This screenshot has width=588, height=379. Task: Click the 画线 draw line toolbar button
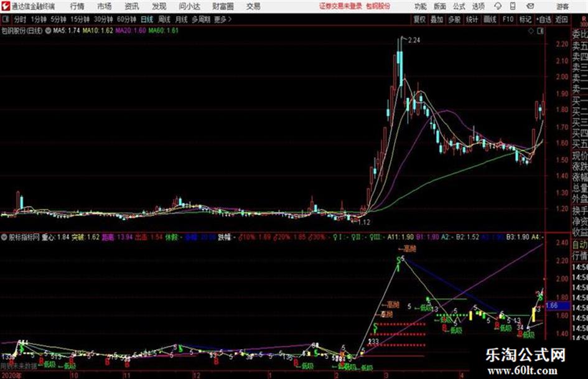[490, 19]
